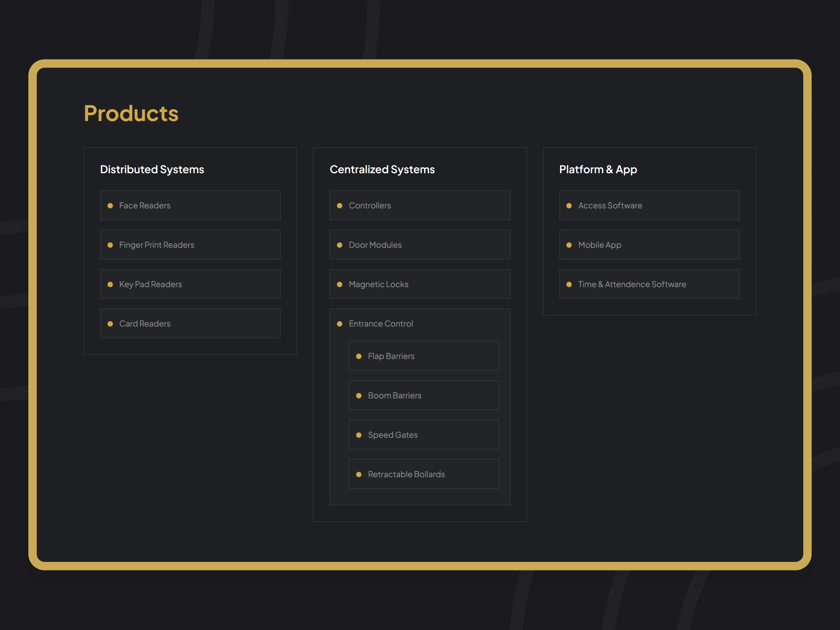Click the bullet marker next to Access Software
Screen dimensions: 840x630
coord(569,205)
